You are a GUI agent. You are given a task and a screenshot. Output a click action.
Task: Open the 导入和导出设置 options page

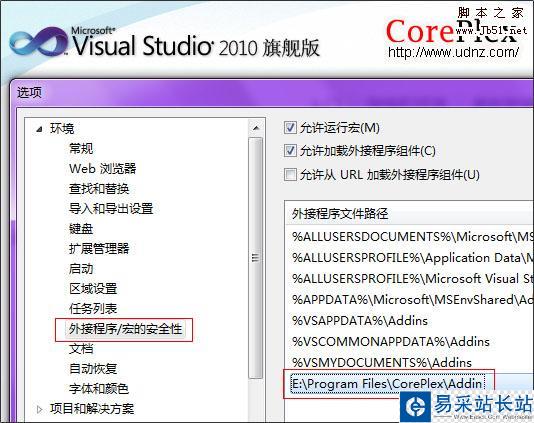click(x=111, y=209)
